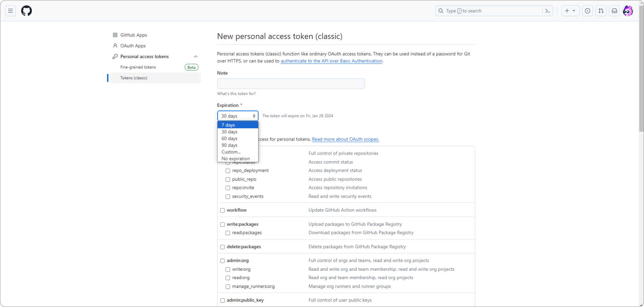The width and height of the screenshot is (644, 307).
Task: Open the hamburger navigation menu
Action: (10, 11)
